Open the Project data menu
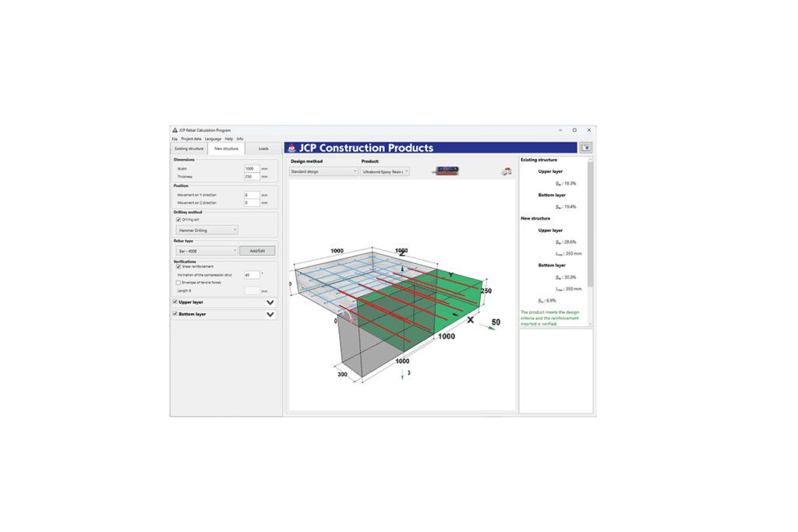The width and height of the screenshot is (798, 532). [192, 139]
